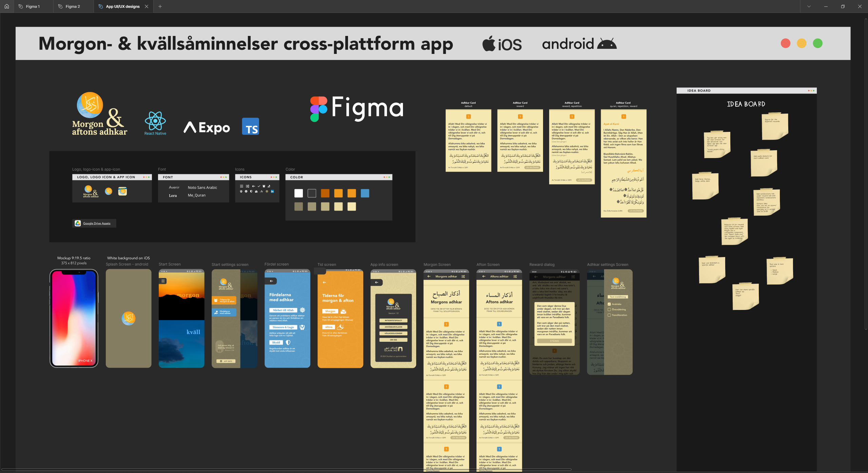Check the Översättning checkbox
The width and height of the screenshot is (868, 473).
(x=609, y=310)
